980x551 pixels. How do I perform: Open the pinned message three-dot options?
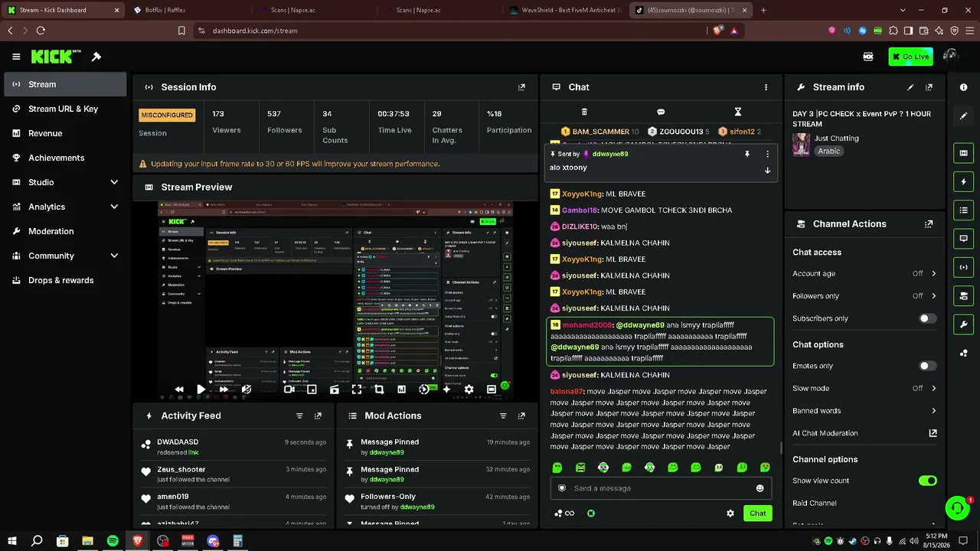[x=767, y=154]
